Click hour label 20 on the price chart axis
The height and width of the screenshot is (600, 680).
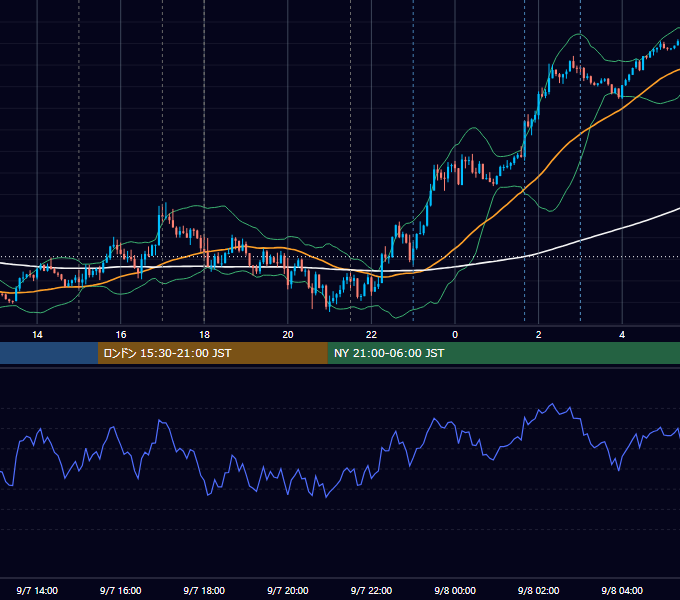(288, 335)
